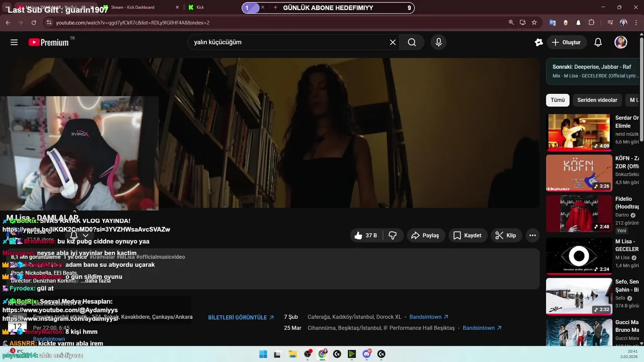
Task: Click BİLETLERİ GÖRÜNTÜLE link
Action: (241, 318)
